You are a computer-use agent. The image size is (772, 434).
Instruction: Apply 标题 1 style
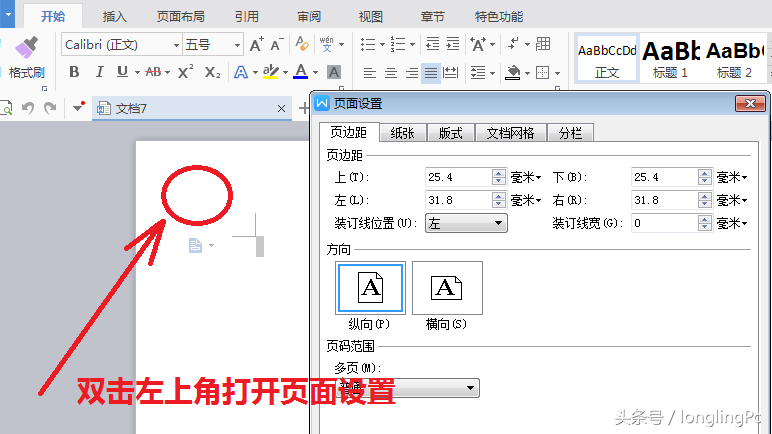pyautogui.click(x=671, y=59)
